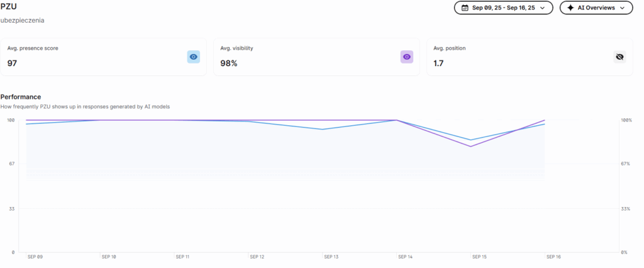Click the SEP 10 axis label
This screenshot has width=644, height=268.
click(x=108, y=257)
